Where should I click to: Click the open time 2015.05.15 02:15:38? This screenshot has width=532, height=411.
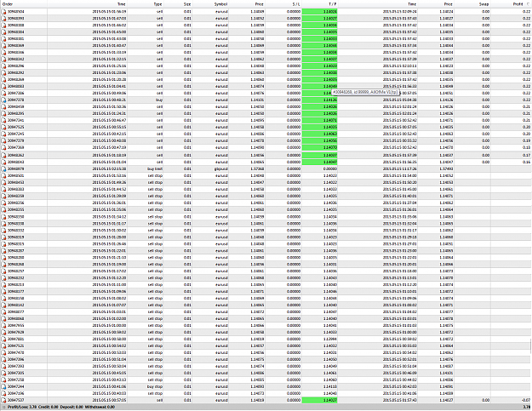(x=109, y=168)
